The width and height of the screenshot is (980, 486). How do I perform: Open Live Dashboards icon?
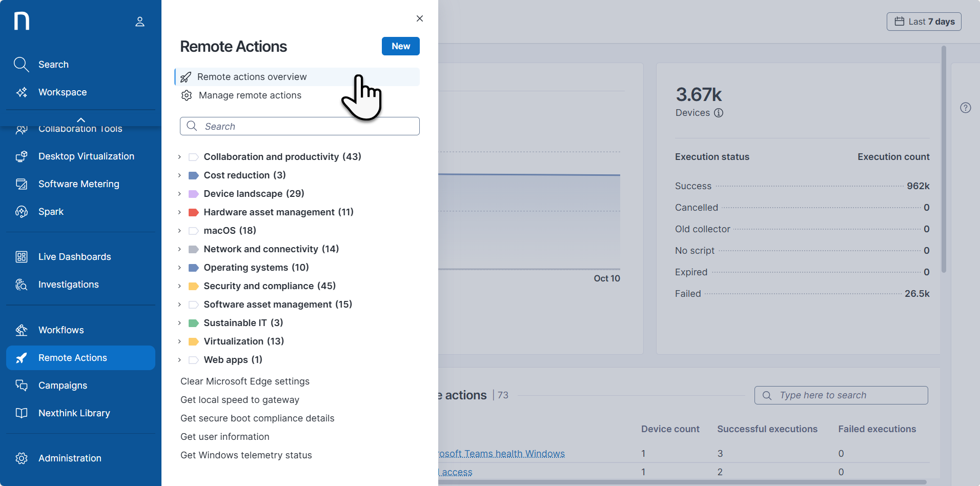pos(22,257)
